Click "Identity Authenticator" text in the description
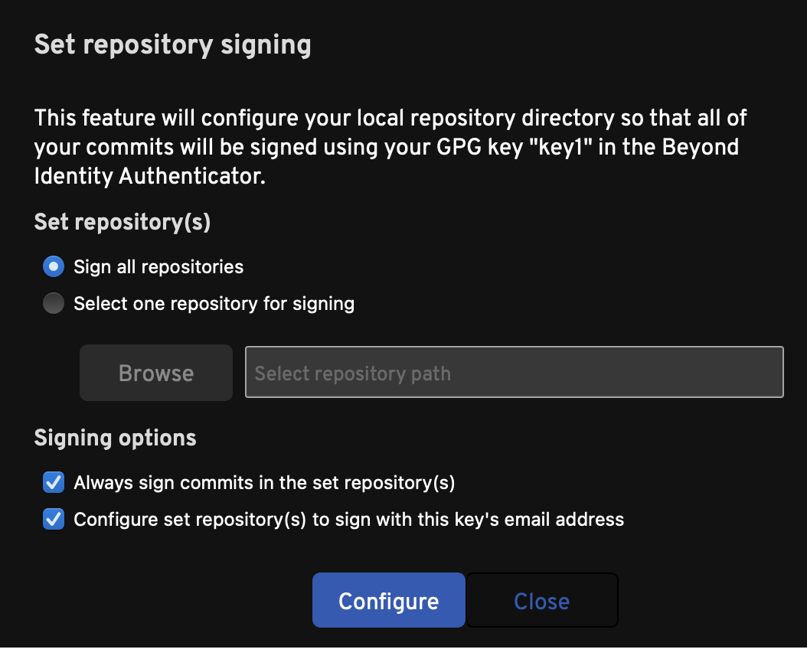807x672 pixels. point(149,176)
